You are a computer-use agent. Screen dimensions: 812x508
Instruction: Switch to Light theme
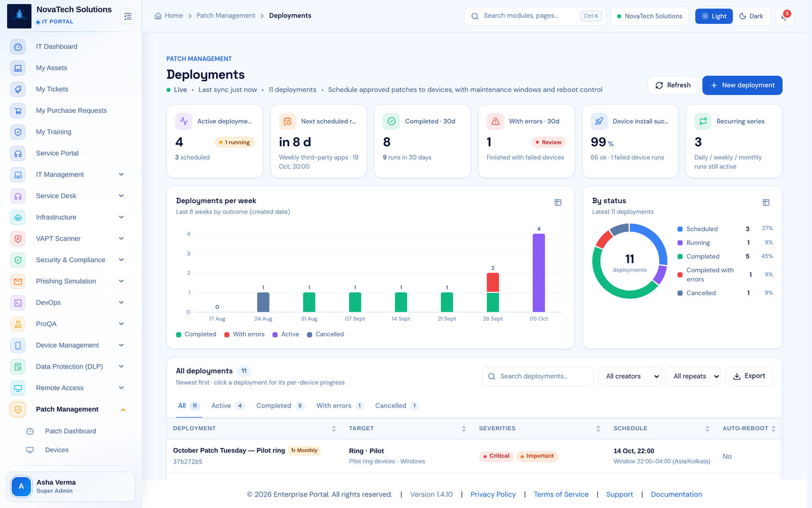tap(714, 16)
